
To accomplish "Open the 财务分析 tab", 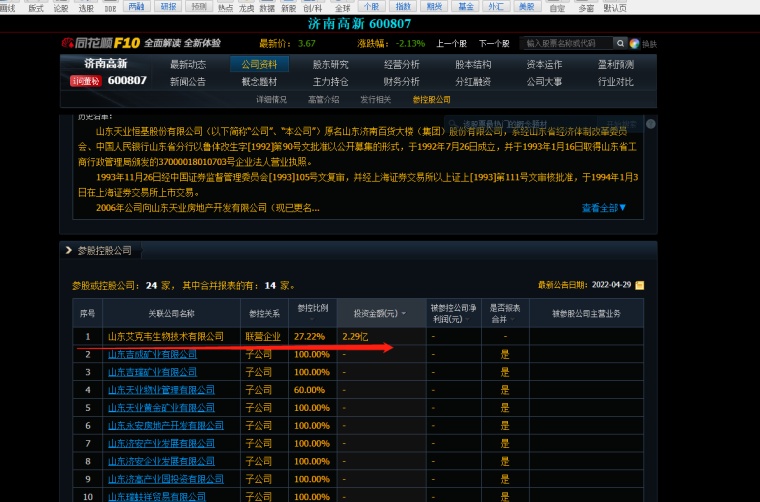I will point(402,82).
